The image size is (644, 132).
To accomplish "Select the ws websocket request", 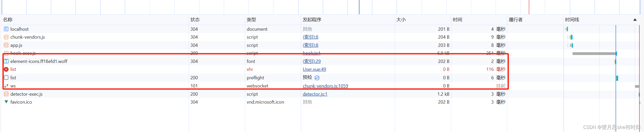I will [x=13, y=86].
